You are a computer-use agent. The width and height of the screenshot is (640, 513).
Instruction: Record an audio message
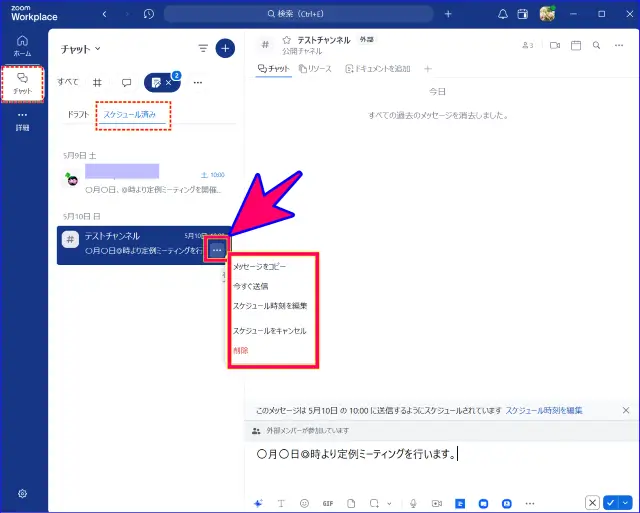pyautogui.click(x=413, y=504)
